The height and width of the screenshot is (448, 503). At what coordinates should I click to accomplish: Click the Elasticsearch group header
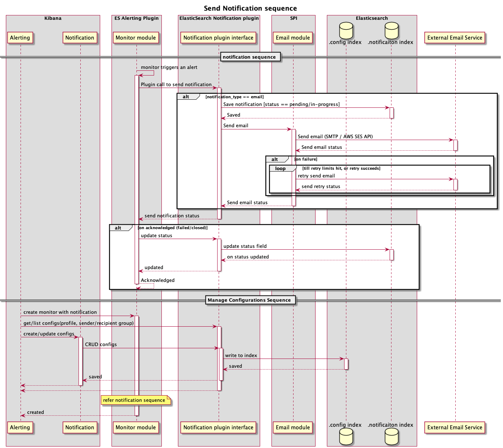372,18
